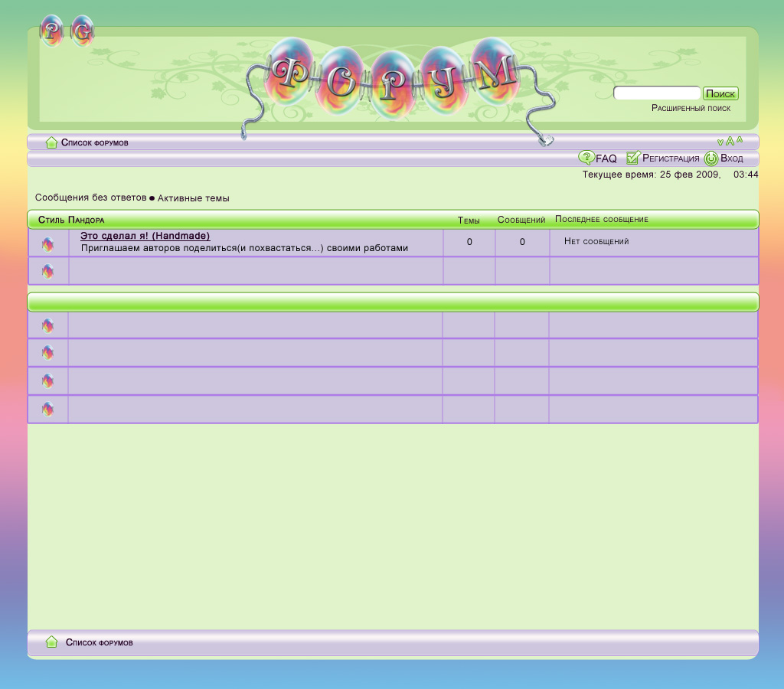
Task: Click the P bead icon in header
Action: (x=51, y=31)
